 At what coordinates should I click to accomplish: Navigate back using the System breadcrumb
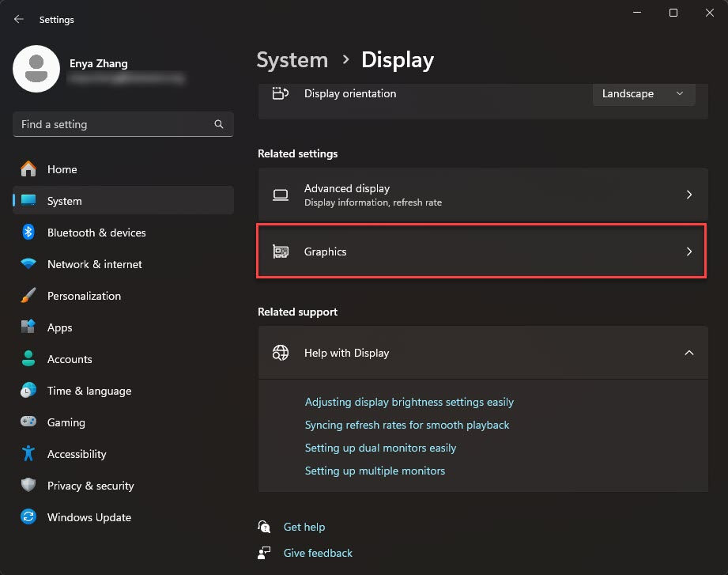[292, 59]
